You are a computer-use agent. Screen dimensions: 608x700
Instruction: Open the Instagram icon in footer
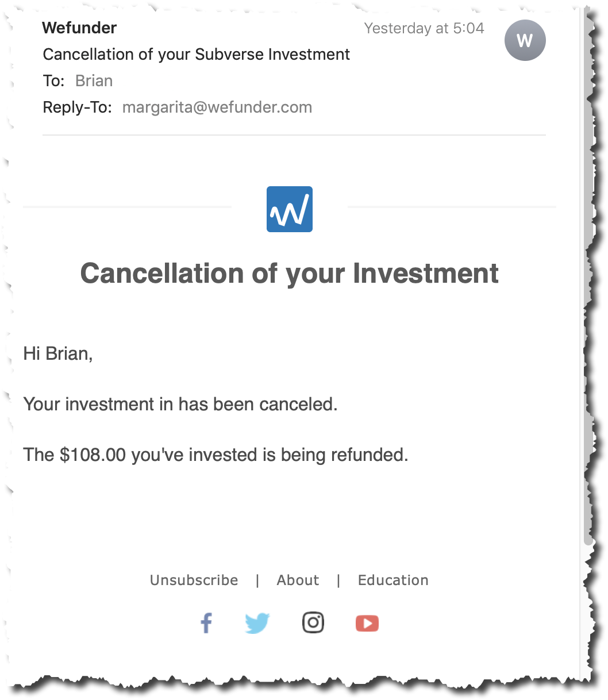313,622
